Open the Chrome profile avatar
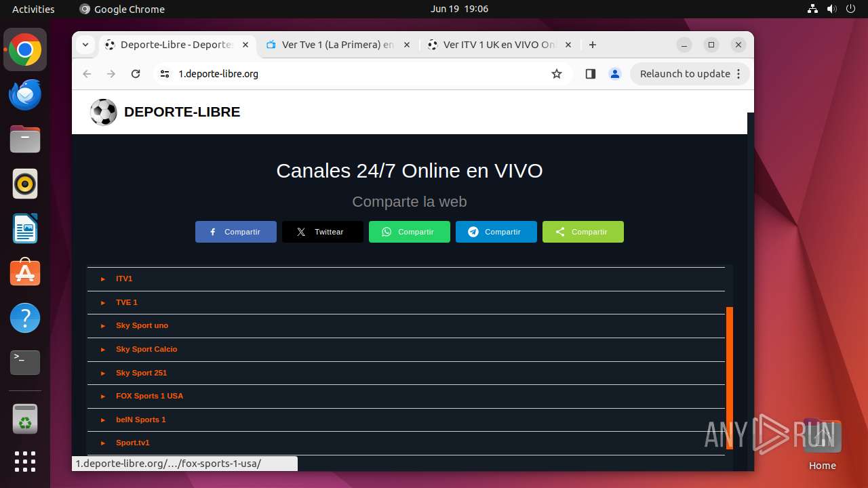The height and width of the screenshot is (488, 868). (615, 74)
